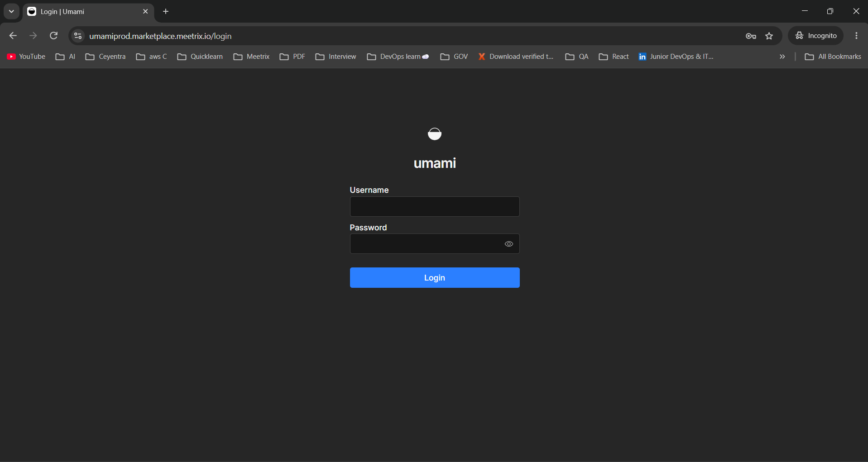Click the address bar URL
868x462 pixels.
click(160, 36)
